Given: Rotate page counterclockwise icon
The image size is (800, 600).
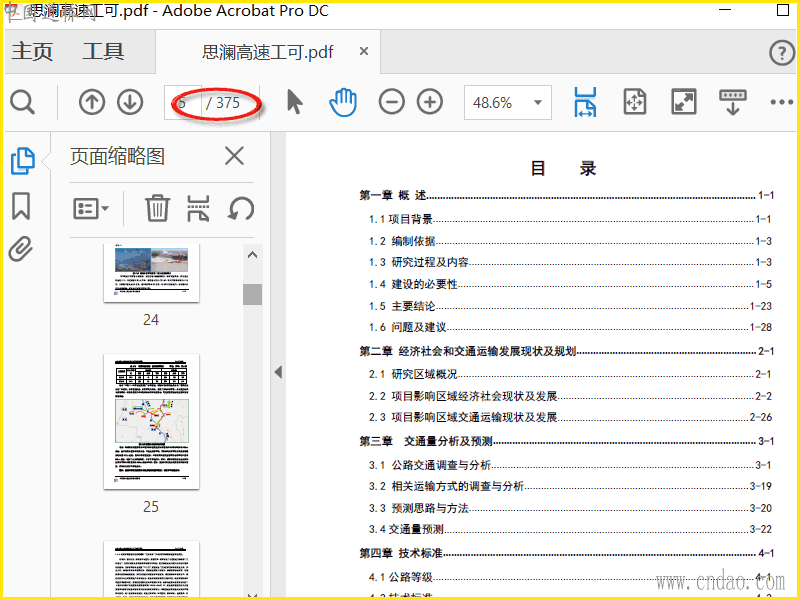Looking at the screenshot, I should 240,208.
